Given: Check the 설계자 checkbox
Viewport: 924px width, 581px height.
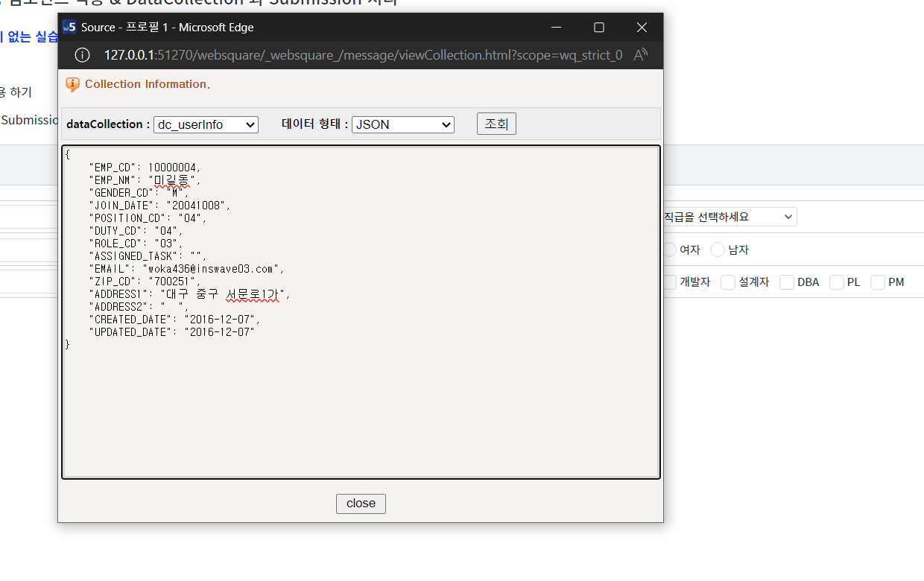Looking at the screenshot, I should click(728, 282).
